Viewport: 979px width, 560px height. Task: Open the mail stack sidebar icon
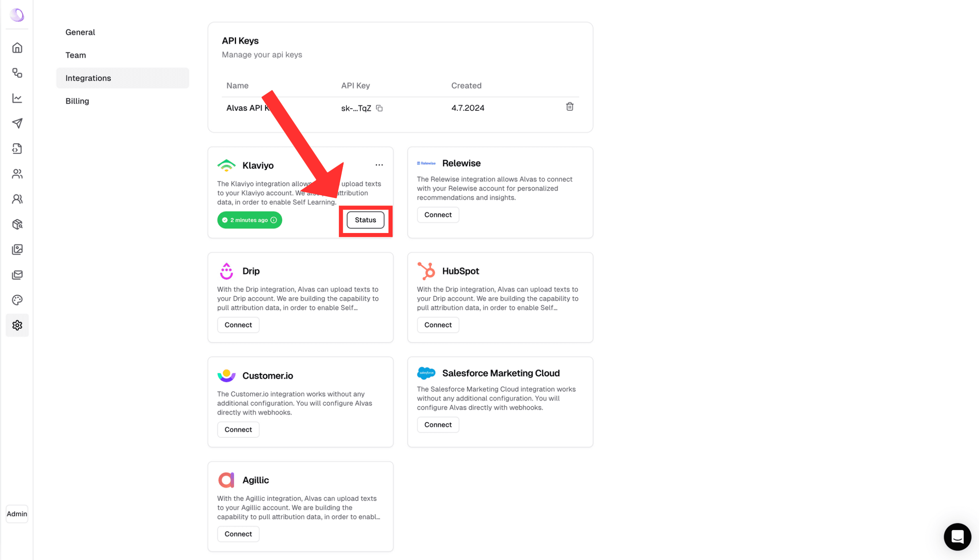17,275
